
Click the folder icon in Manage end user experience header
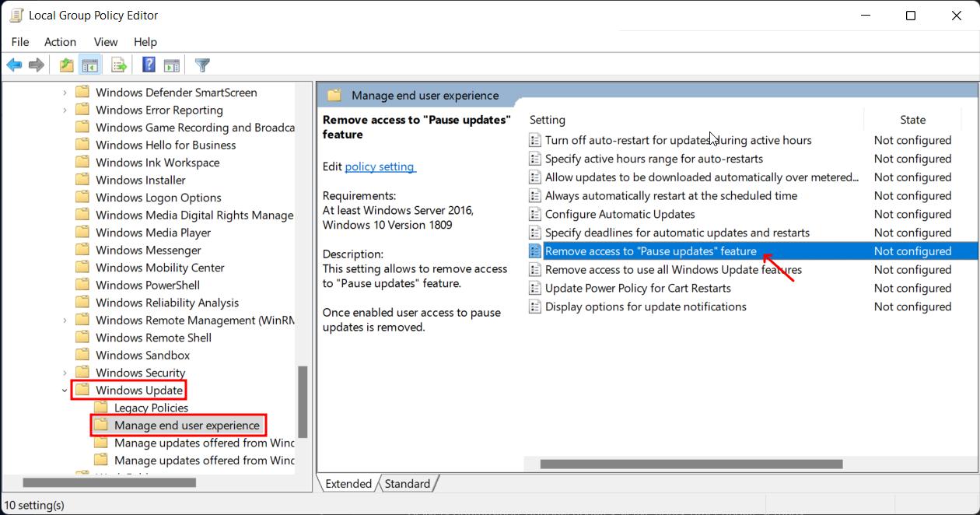[x=334, y=95]
